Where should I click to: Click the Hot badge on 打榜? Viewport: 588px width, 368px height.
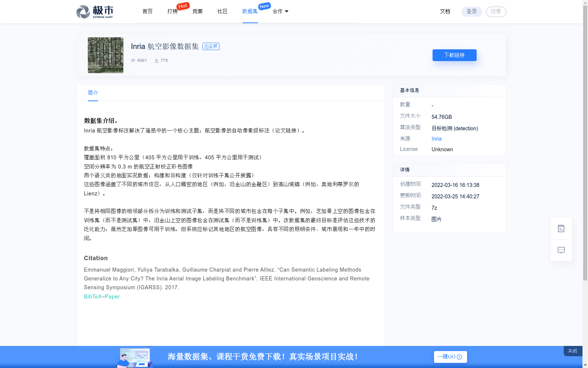coord(183,6)
